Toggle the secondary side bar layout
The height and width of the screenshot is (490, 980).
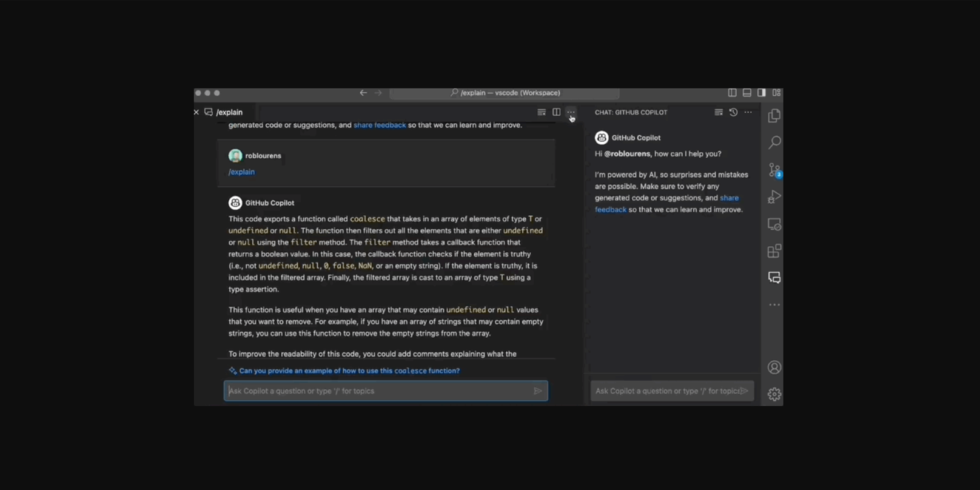[761, 93]
